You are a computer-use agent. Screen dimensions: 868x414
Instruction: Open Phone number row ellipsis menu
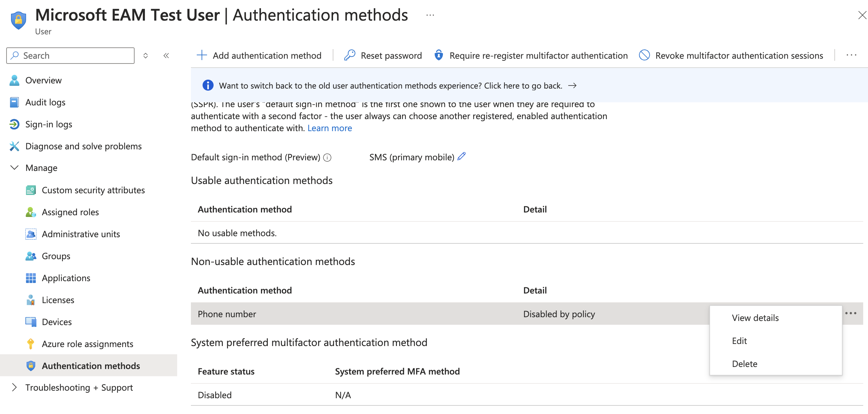(x=850, y=313)
